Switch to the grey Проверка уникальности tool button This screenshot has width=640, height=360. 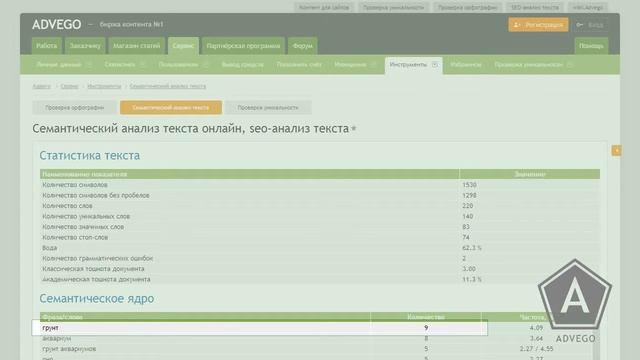pyautogui.click(x=268, y=107)
